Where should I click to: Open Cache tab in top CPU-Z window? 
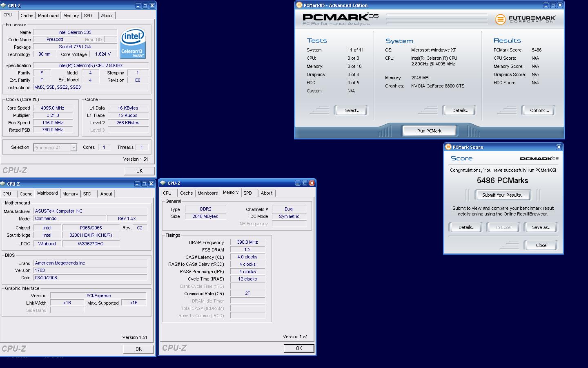pos(27,16)
